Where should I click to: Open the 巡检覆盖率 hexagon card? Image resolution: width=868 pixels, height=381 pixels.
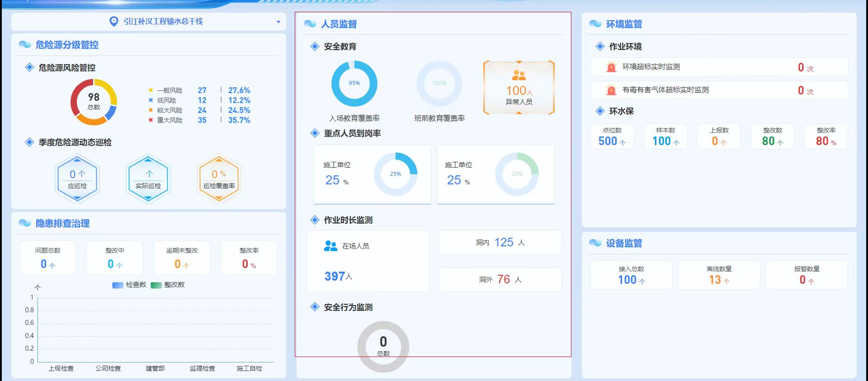[219, 179]
